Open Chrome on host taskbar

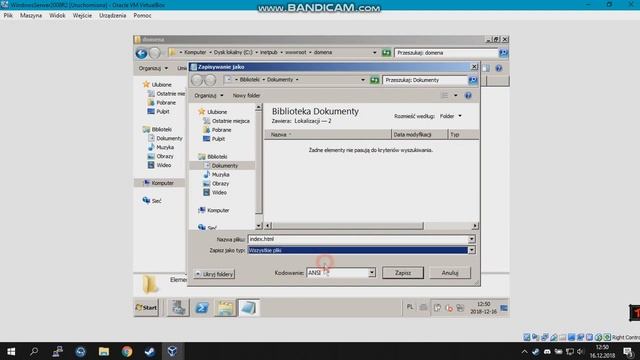click(x=127, y=351)
